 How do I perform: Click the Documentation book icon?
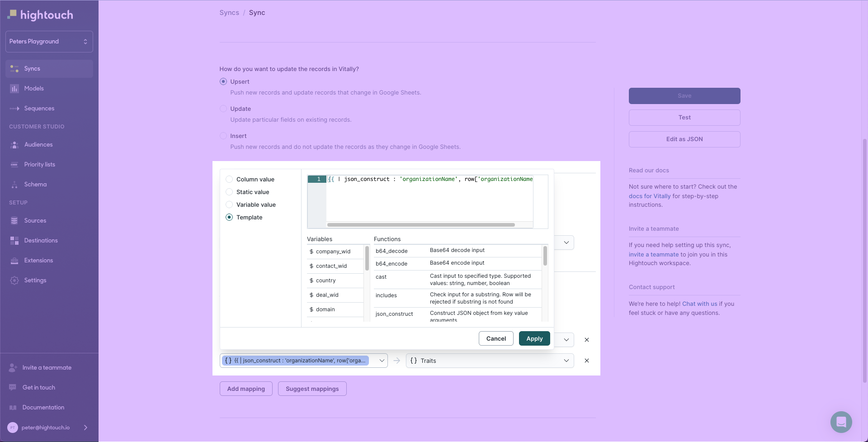click(x=13, y=408)
